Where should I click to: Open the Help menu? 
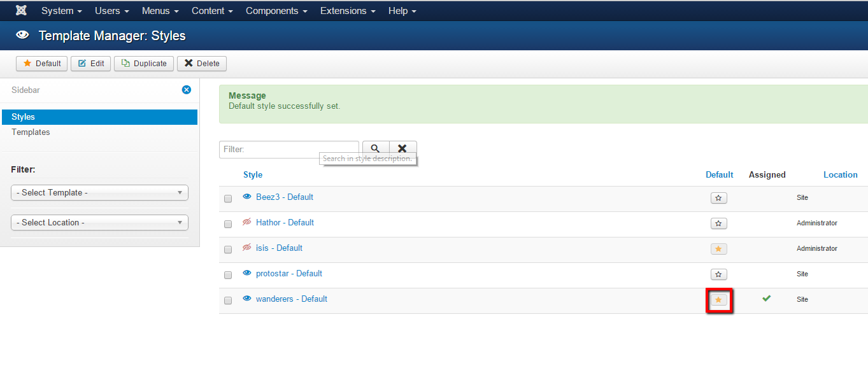pyautogui.click(x=402, y=11)
